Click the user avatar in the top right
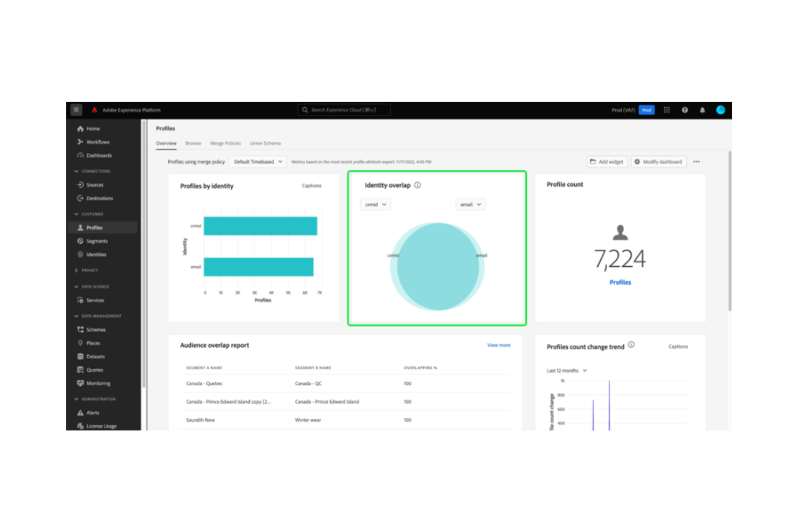 click(721, 109)
